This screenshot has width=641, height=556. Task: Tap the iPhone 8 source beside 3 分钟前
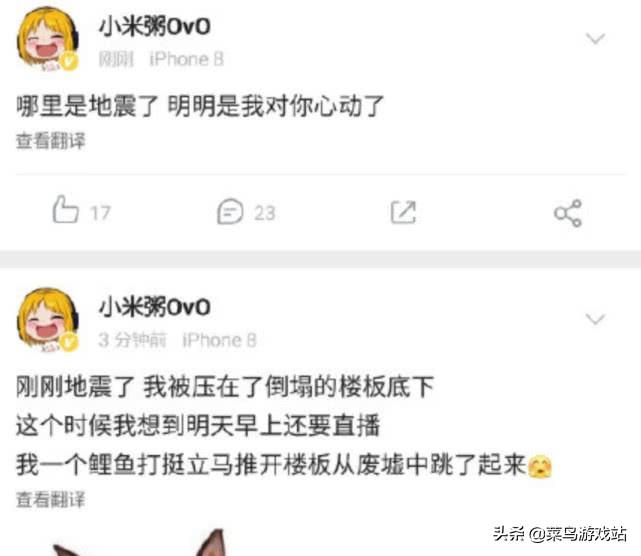(219, 340)
